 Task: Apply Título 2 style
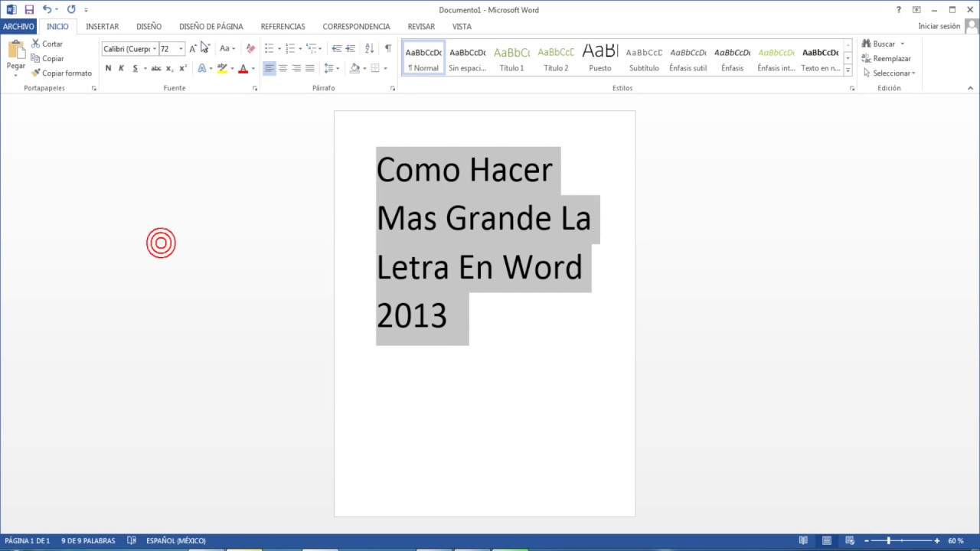(x=556, y=58)
